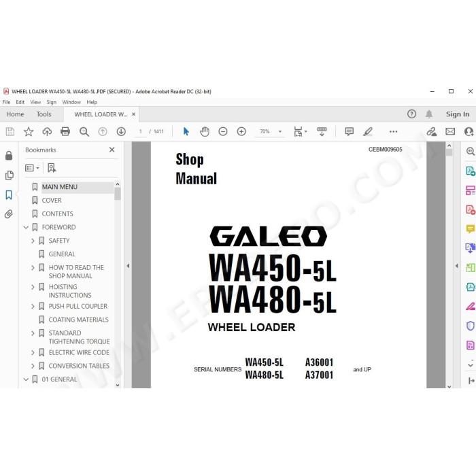Switch to the Tools tab
The width and height of the screenshot is (476, 476).
tap(44, 114)
